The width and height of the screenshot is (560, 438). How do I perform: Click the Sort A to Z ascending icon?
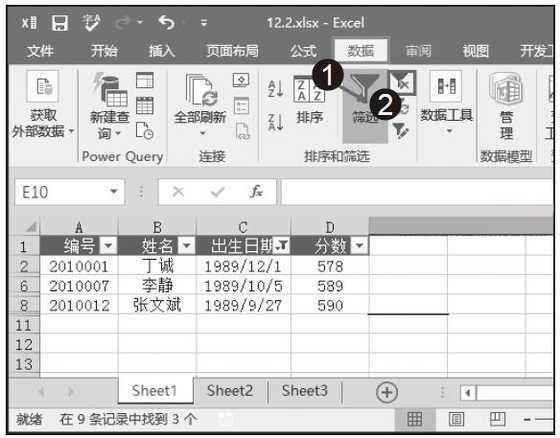[276, 88]
